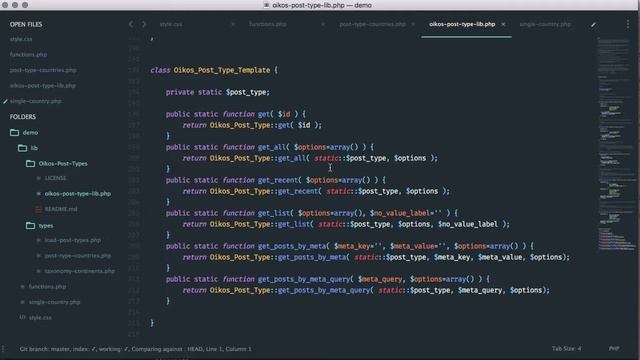Go back with the left arrow
The image size is (640, 360).
pos(131,24)
